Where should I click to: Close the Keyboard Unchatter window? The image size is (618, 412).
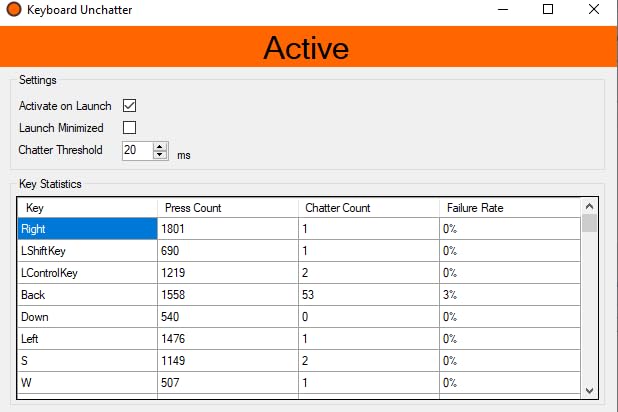[594, 9]
